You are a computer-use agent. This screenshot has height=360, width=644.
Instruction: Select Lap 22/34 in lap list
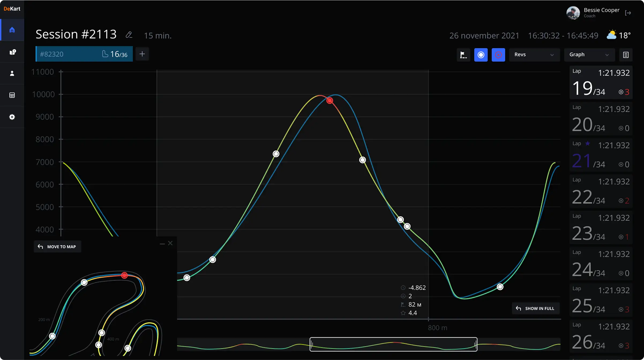601,191
